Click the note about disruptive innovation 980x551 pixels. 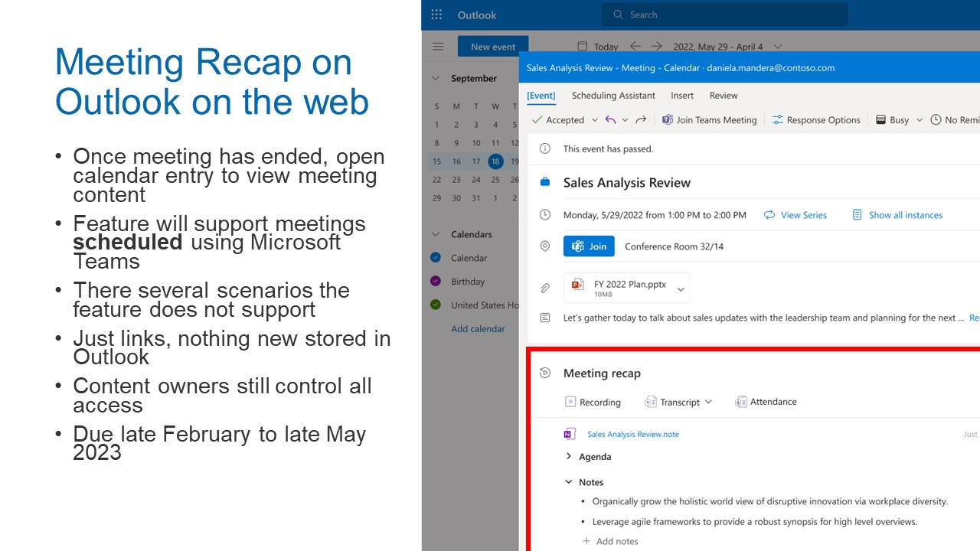pyautogui.click(x=770, y=501)
